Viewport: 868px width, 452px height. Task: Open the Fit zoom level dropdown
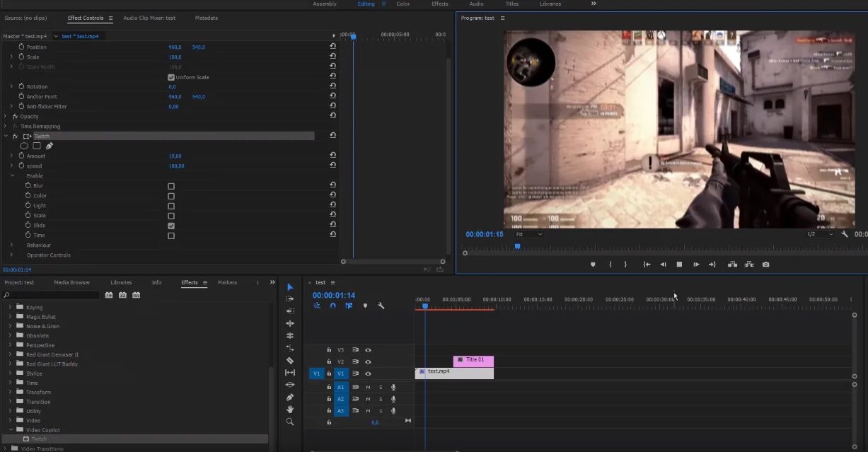[529, 234]
